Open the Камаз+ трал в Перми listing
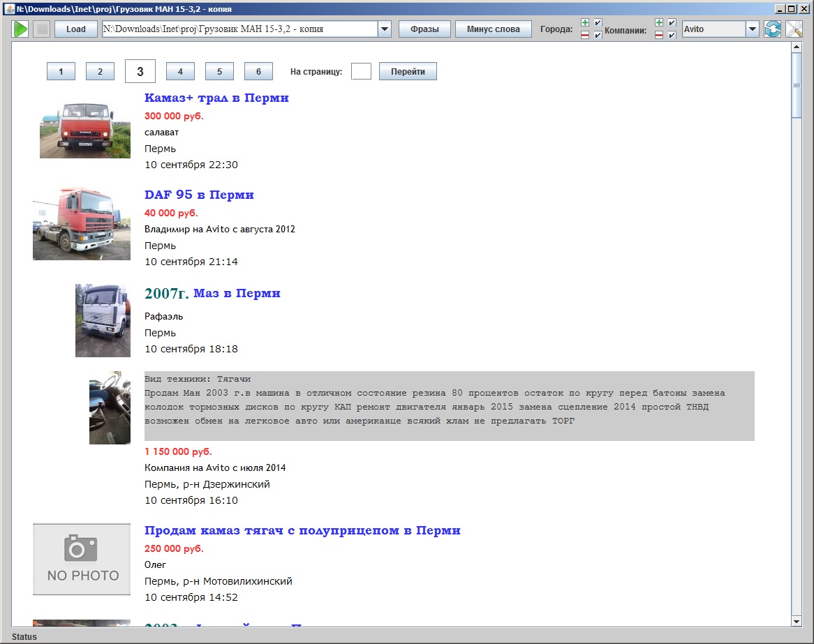 (x=216, y=98)
